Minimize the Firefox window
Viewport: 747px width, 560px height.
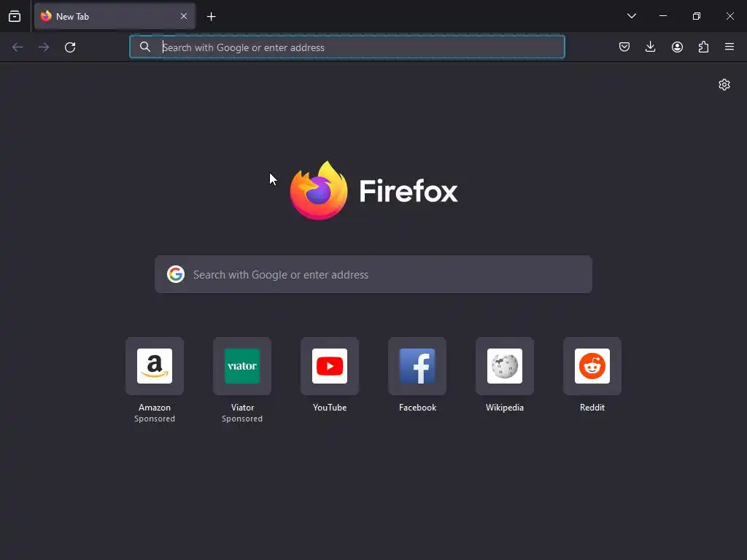[662, 16]
